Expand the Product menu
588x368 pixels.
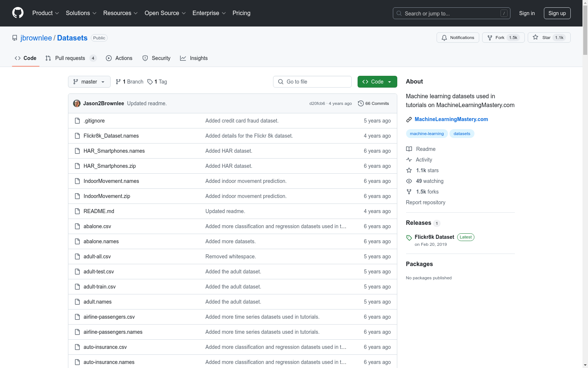46,13
